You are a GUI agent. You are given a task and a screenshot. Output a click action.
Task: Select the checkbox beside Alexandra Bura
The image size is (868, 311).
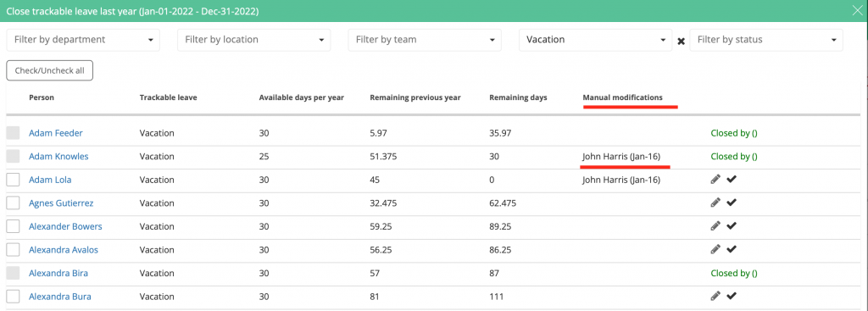(x=13, y=297)
